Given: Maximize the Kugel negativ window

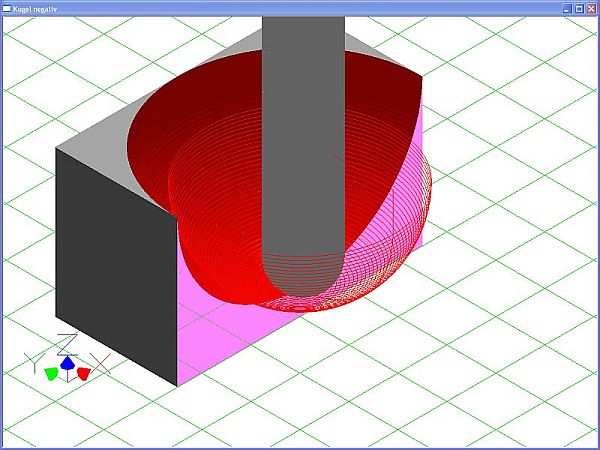Looking at the screenshot, I should click(578, 7).
